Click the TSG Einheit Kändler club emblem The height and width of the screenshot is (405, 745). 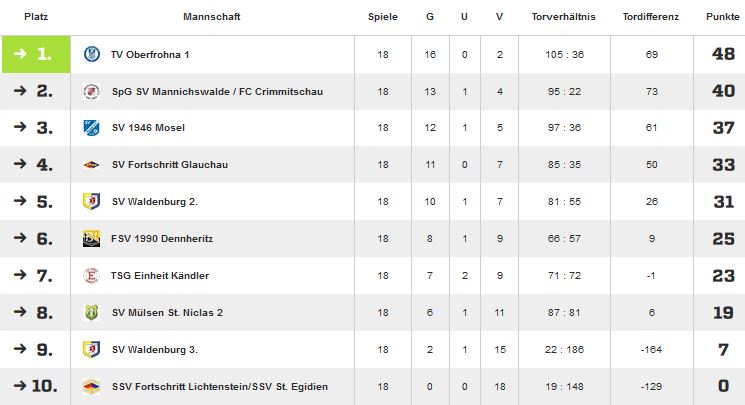pos(91,276)
